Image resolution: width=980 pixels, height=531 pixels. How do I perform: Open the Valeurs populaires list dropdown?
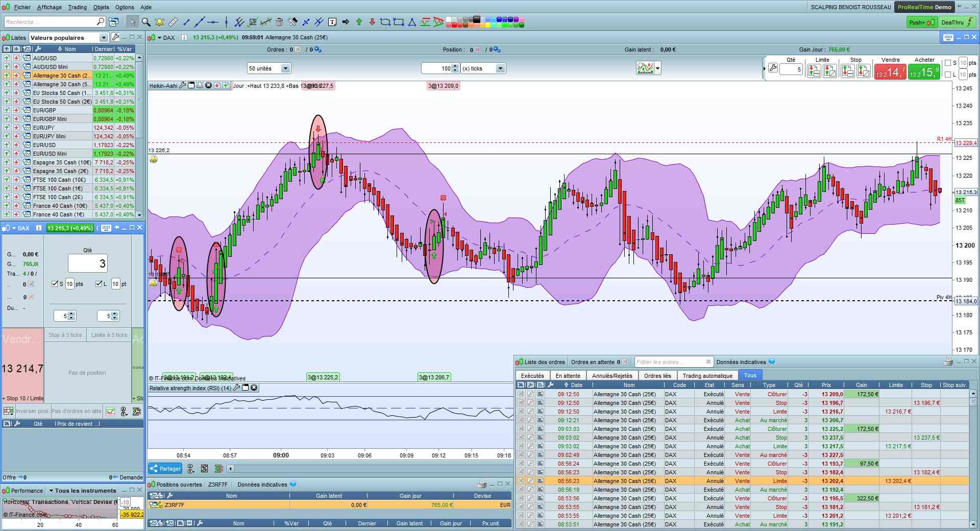[104, 38]
